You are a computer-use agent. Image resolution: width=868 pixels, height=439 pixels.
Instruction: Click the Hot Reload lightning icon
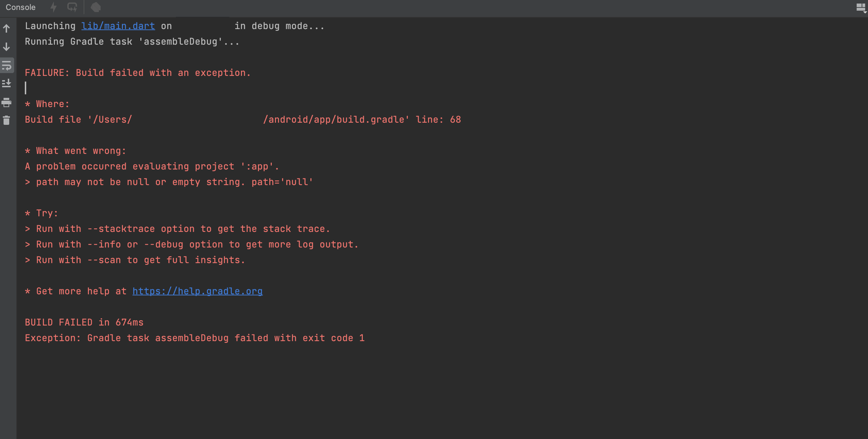pos(53,7)
